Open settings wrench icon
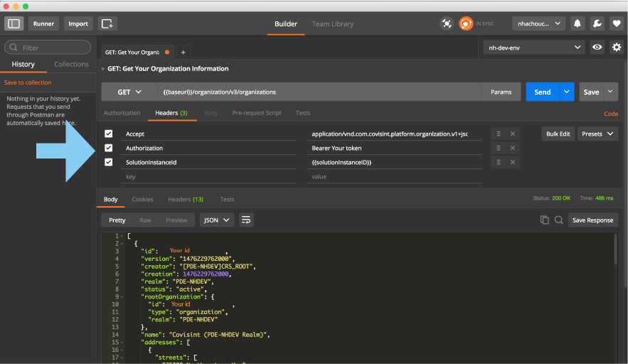This screenshot has width=628, height=364. (x=597, y=23)
